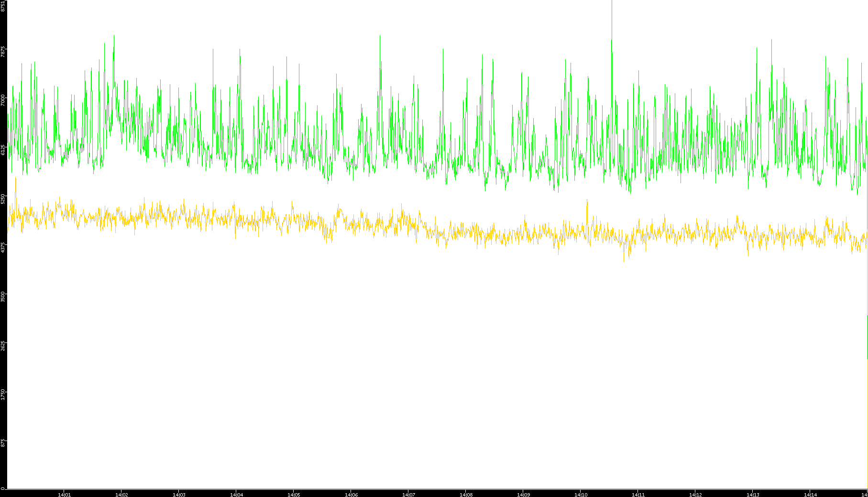Click the 7875 vertical axis label
Image resolution: width=868 pixels, height=497 pixels.
3,52
